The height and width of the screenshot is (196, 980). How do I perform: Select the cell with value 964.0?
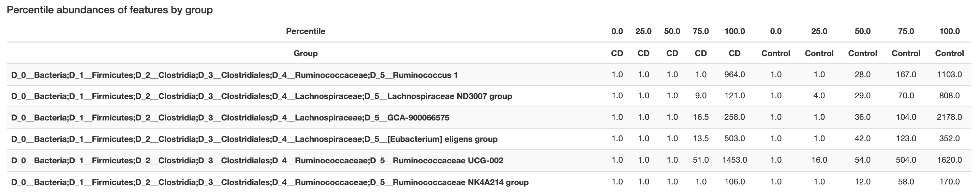[x=734, y=75]
